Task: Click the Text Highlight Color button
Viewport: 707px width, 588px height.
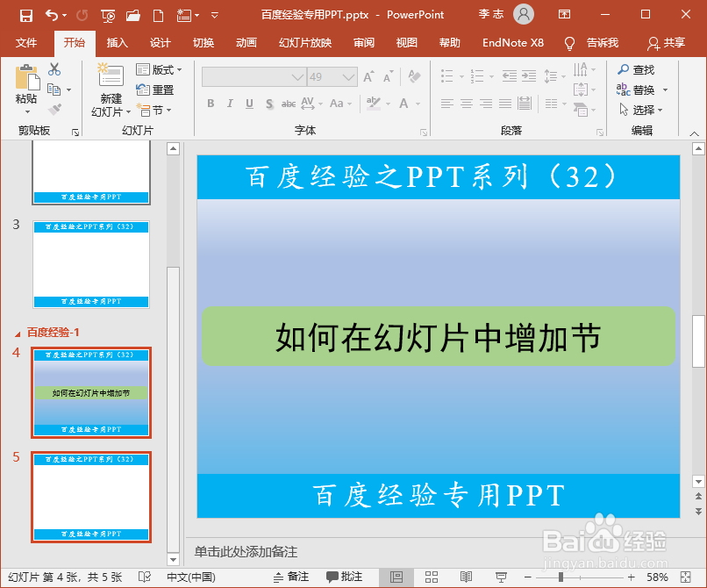Action: [x=374, y=104]
